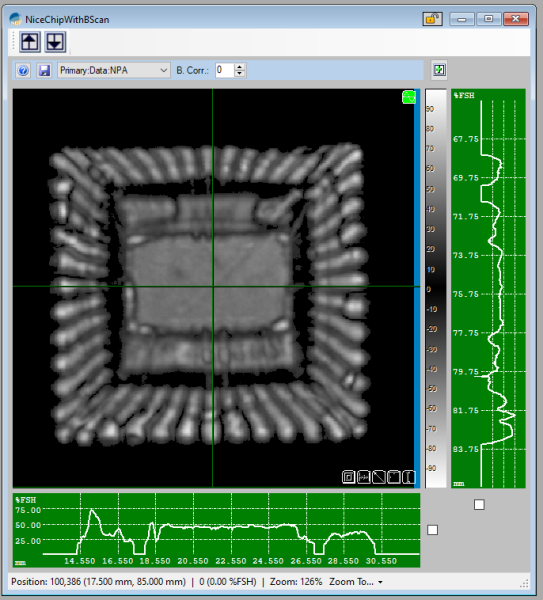This screenshot has width=543, height=600.
Task: Click the B. Corr. value field
Action: tap(225, 70)
